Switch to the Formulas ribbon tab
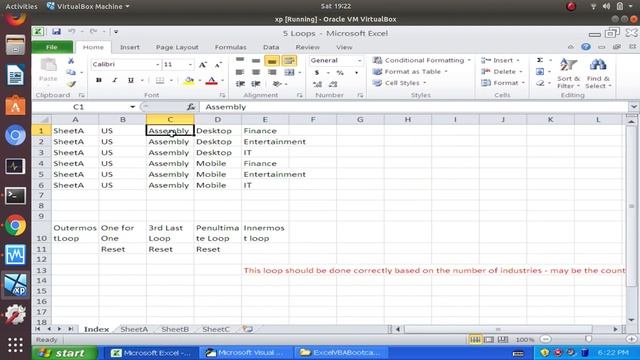 tap(231, 47)
